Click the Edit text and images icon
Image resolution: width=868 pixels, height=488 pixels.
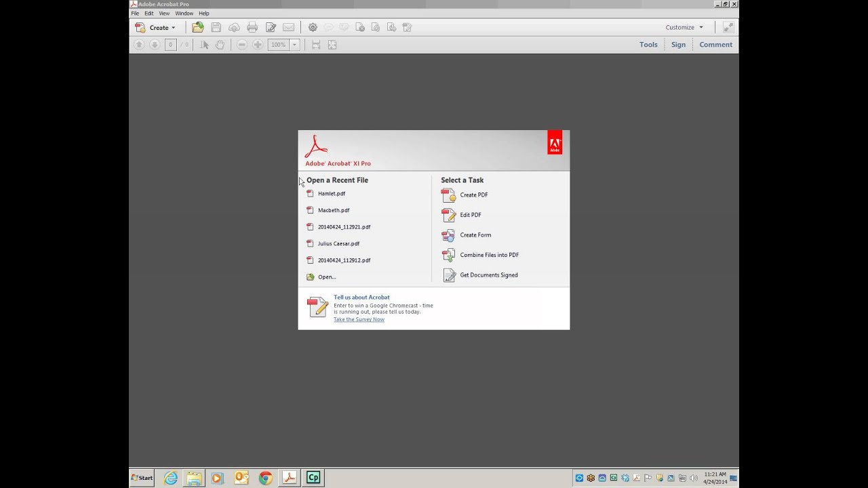(271, 27)
